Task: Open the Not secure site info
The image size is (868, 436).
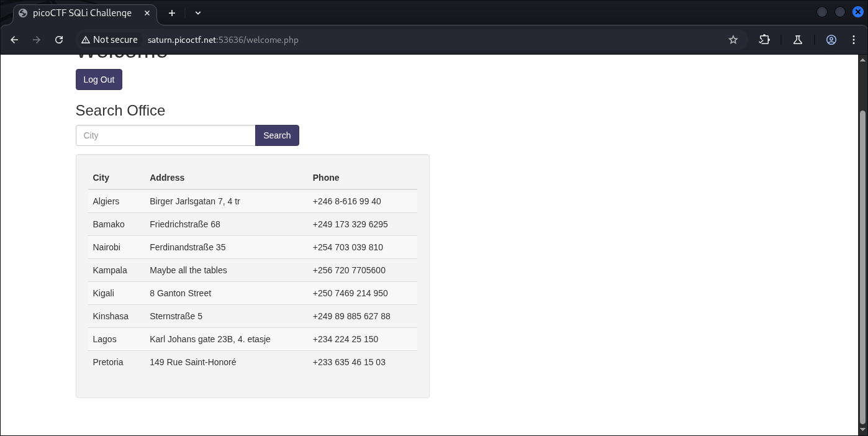Action: tap(109, 40)
